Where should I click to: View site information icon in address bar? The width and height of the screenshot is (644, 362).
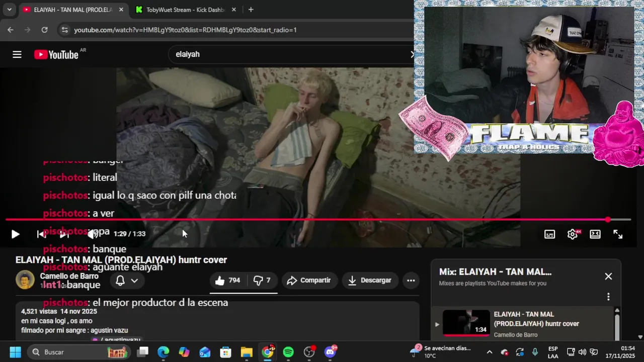64,30
